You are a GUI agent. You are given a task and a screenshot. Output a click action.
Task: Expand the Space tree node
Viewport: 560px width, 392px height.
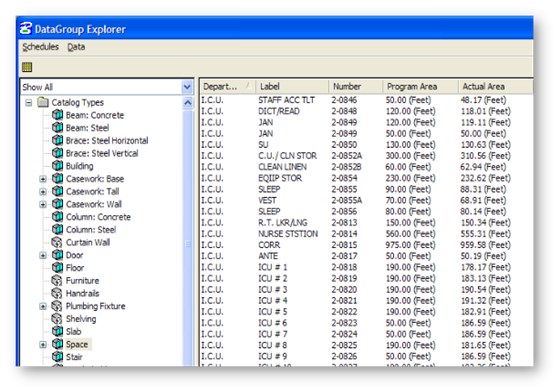coord(43,345)
